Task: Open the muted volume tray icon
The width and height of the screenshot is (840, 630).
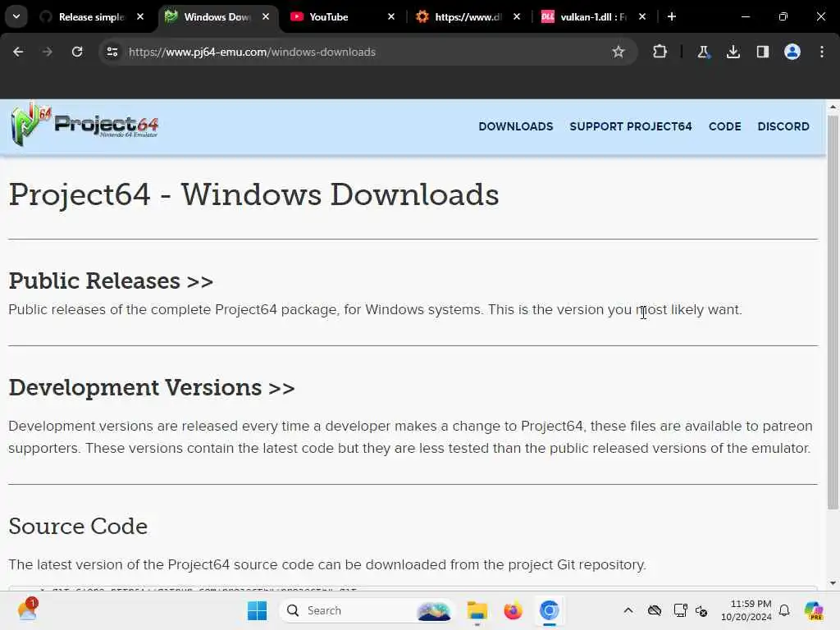Action: coord(701,610)
